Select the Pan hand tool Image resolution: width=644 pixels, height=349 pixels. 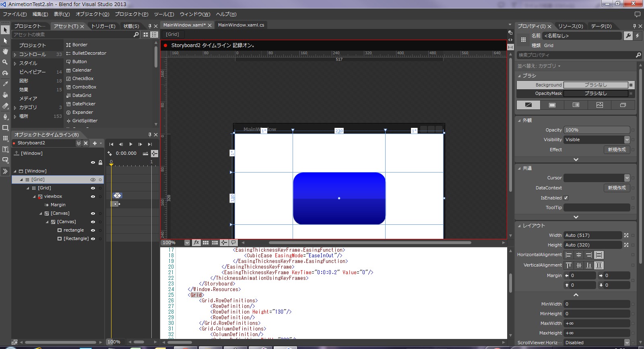(x=5, y=51)
